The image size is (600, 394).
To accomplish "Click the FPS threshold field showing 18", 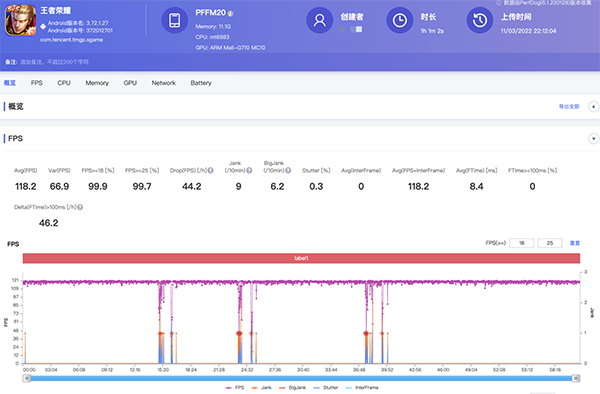I will (x=522, y=243).
